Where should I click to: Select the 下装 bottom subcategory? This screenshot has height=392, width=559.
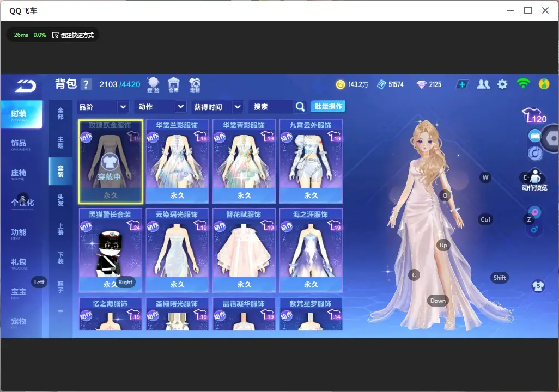[60, 258]
